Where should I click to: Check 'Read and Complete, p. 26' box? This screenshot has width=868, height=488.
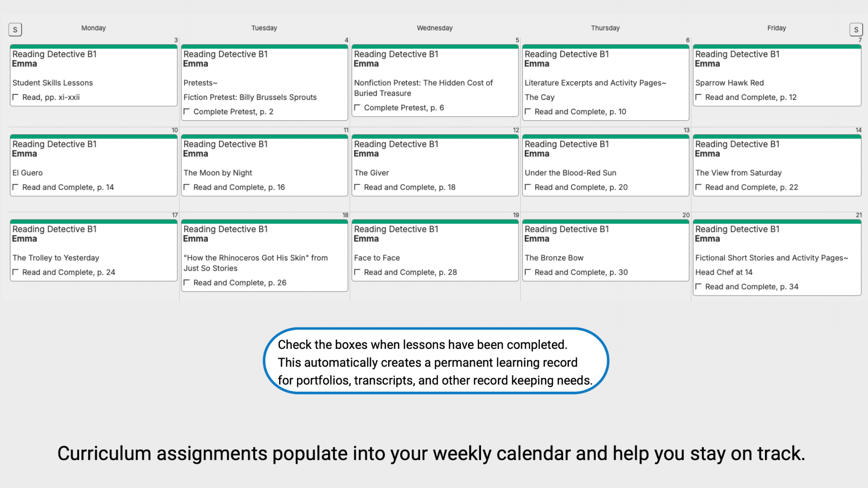(x=187, y=283)
